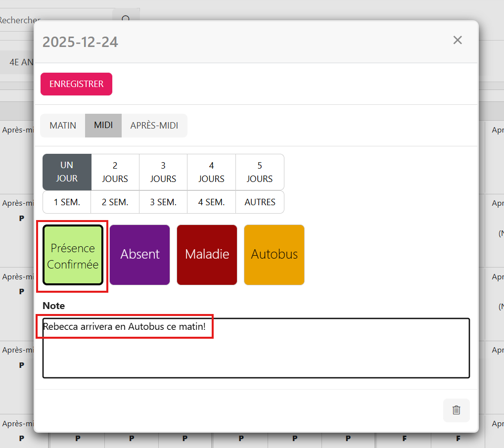Select UN JOUR duration option
The height and width of the screenshot is (448, 504).
67,172
